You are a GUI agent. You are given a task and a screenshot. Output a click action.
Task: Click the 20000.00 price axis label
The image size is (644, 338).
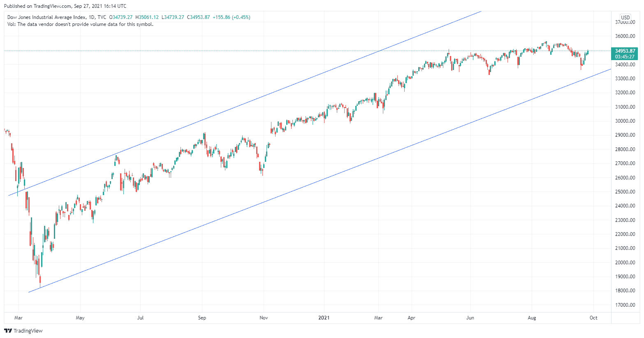click(x=625, y=263)
